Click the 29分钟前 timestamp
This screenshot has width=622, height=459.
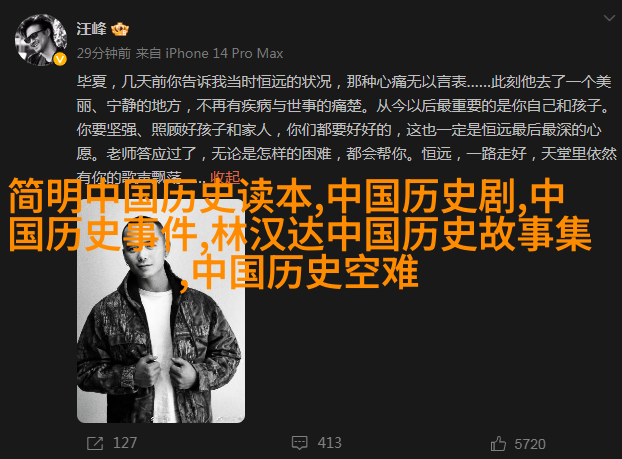pyautogui.click(x=104, y=53)
